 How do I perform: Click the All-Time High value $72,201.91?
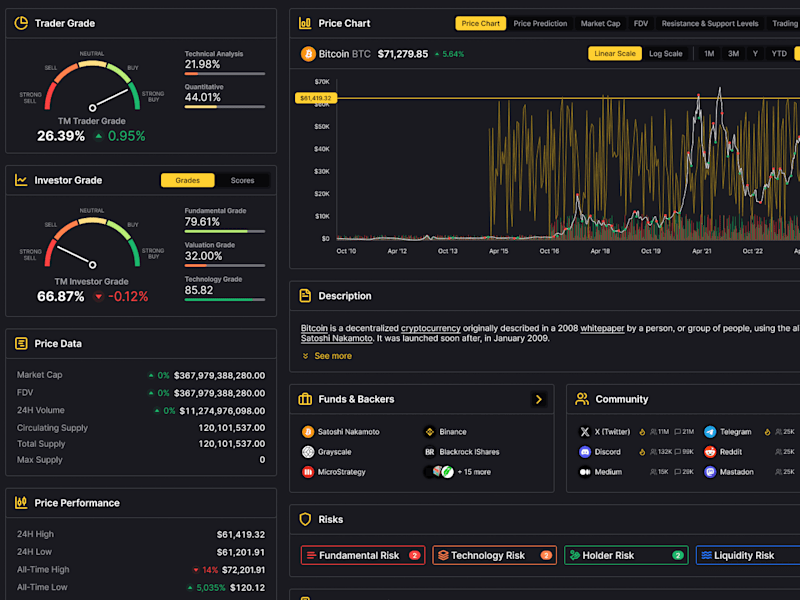point(243,570)
